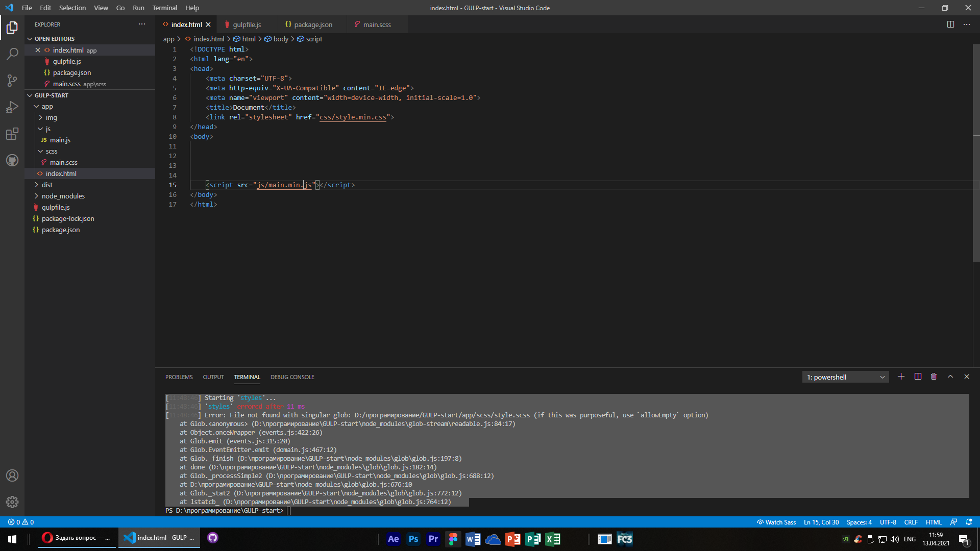Change indentation via Spaces: 4

[859, 522]
